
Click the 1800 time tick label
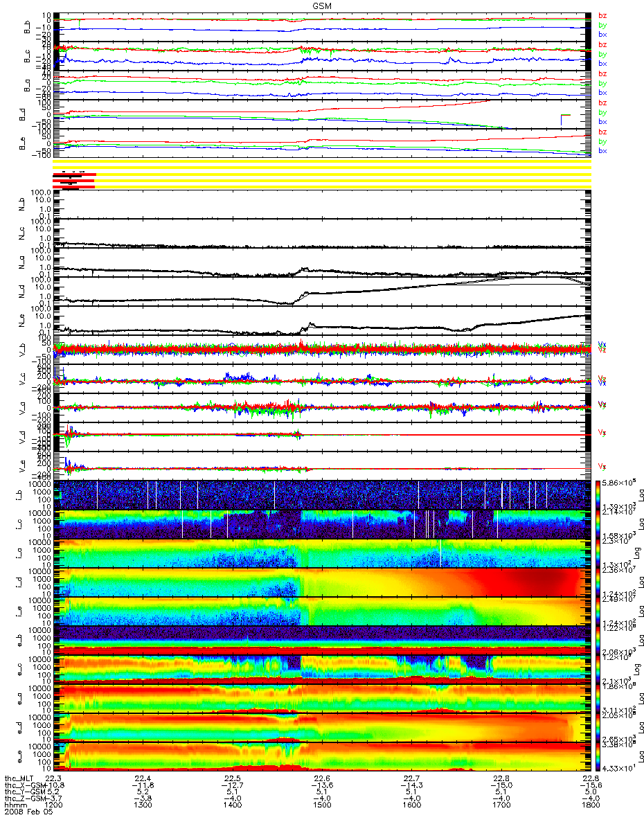click(x=590, y=806)
